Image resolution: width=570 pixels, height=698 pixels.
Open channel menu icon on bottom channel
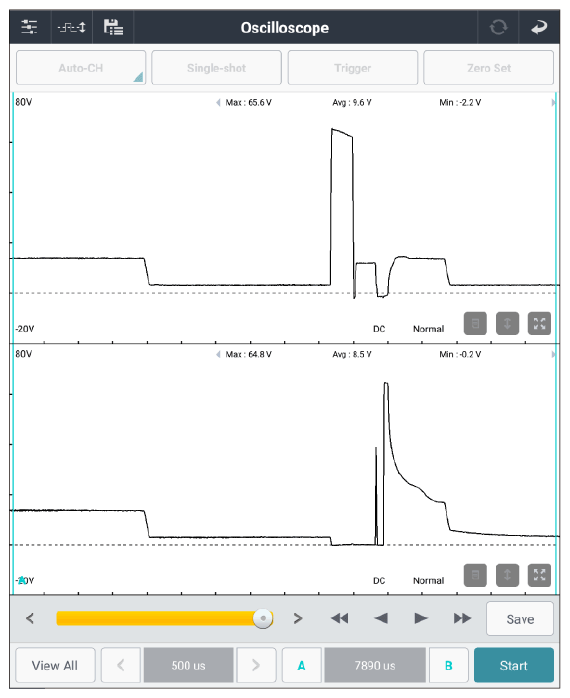click(x=475, y=575)
